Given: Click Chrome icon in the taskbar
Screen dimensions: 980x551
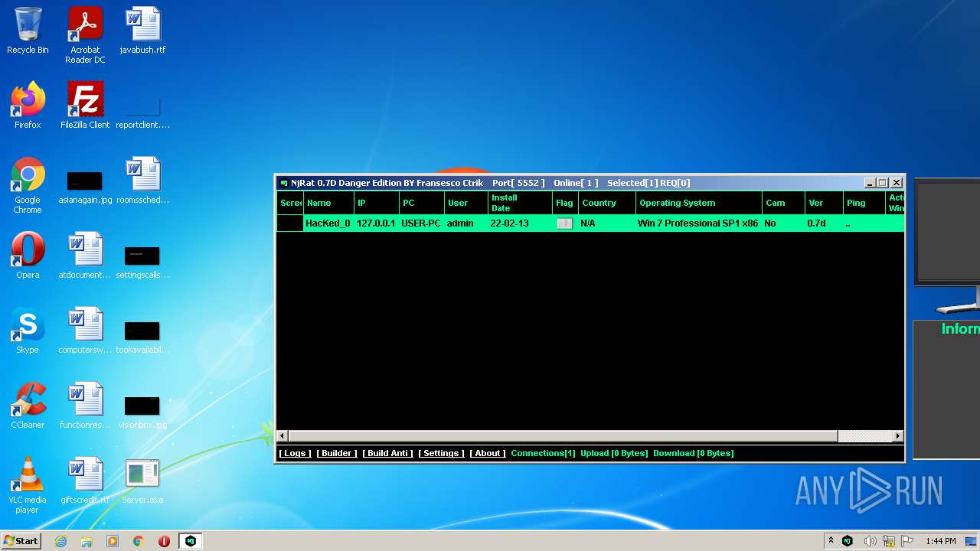Looking at the screenshot, I should coord(139,541).
